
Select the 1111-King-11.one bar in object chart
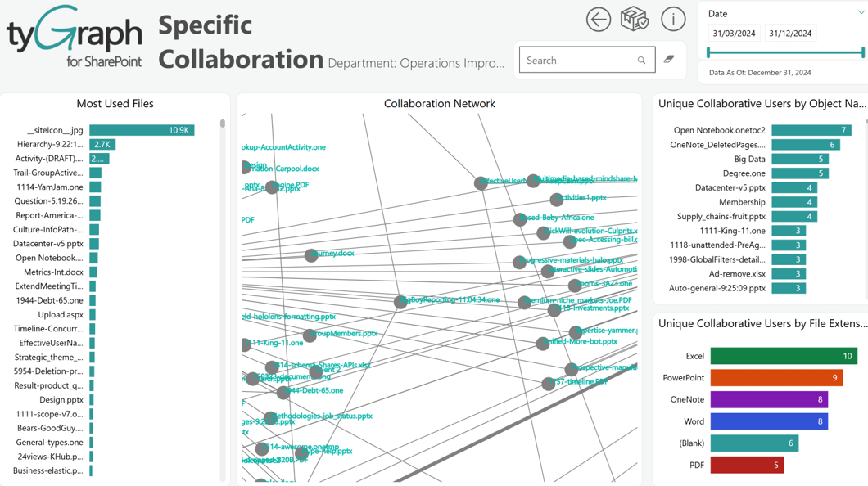pyautogui.click(x=789, y=231)
